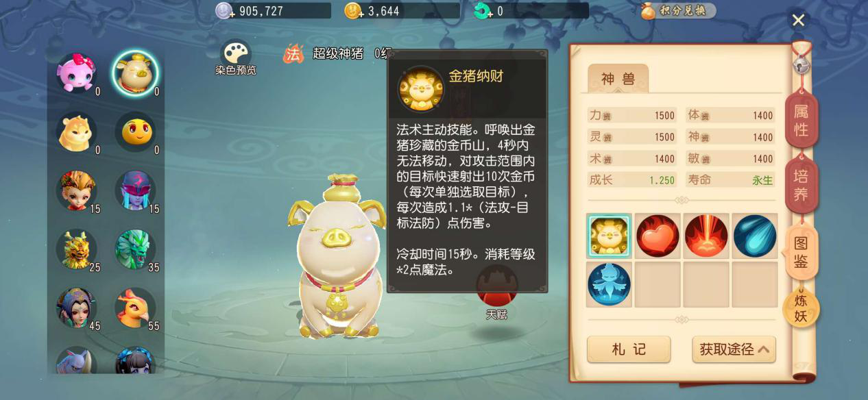Select the golden pig pet portrait
868x400 pixels.
pos(135,73)
